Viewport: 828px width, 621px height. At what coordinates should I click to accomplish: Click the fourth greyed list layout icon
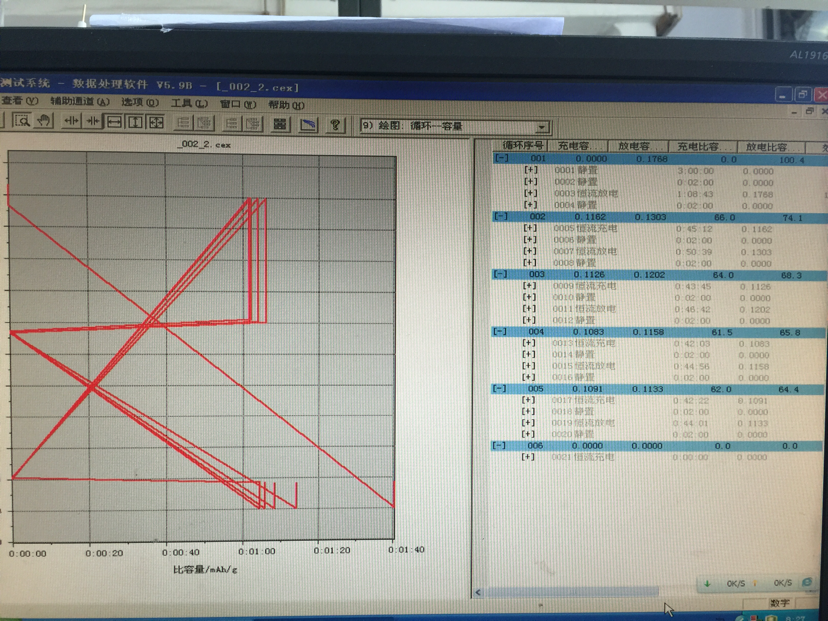pos(253,124)
